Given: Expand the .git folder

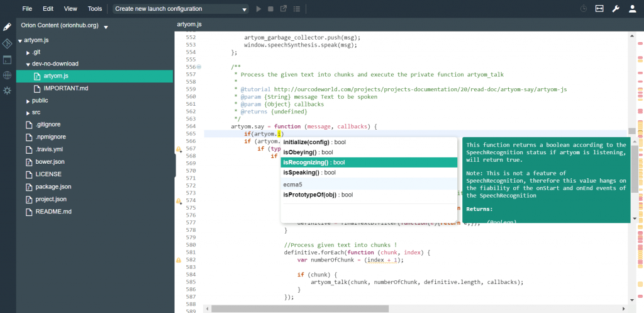Looking at the screenshot, I should tap(28, 53).
